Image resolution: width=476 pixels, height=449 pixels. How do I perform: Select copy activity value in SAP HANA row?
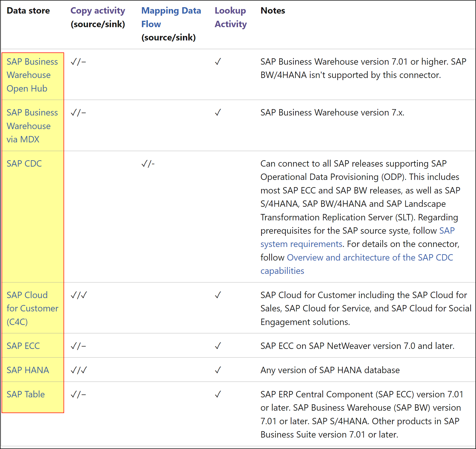pyautogui.click(x=79, y=370)
